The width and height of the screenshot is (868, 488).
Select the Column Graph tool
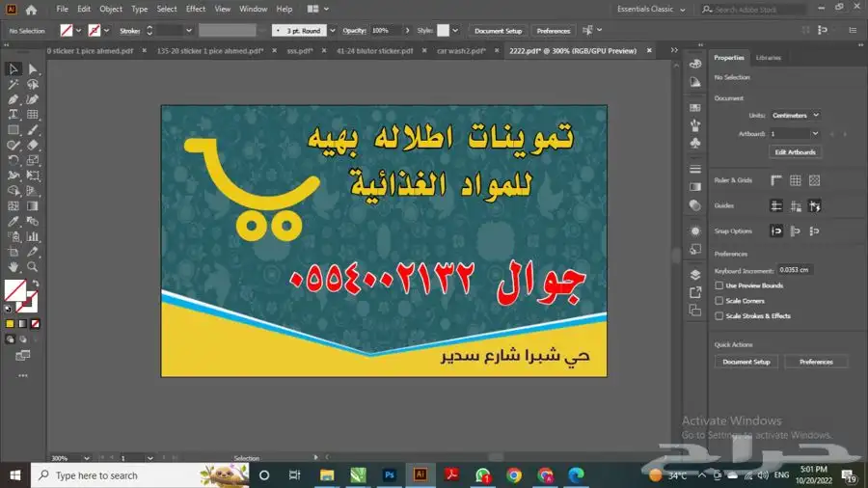click(33, 236)
